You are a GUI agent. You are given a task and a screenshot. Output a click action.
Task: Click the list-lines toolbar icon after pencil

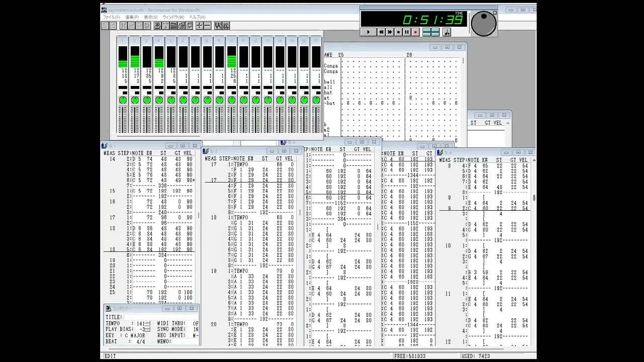click(139, 26)
